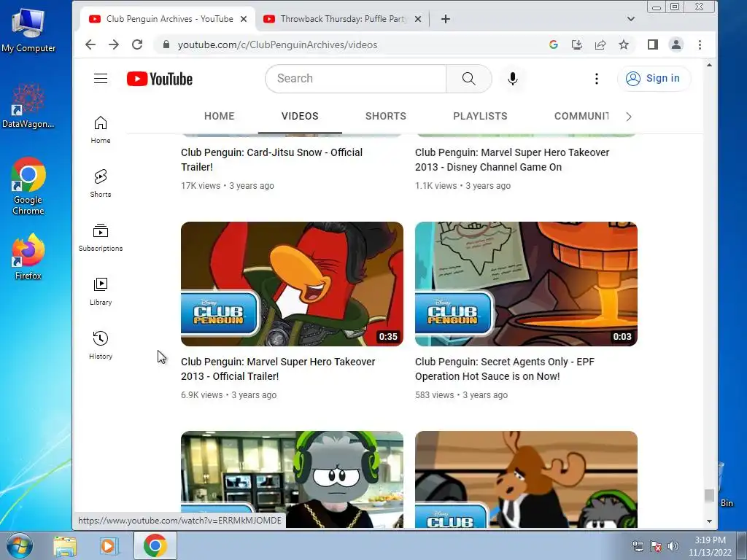Click the taskbar clock showing 3:19 PM

710,546
